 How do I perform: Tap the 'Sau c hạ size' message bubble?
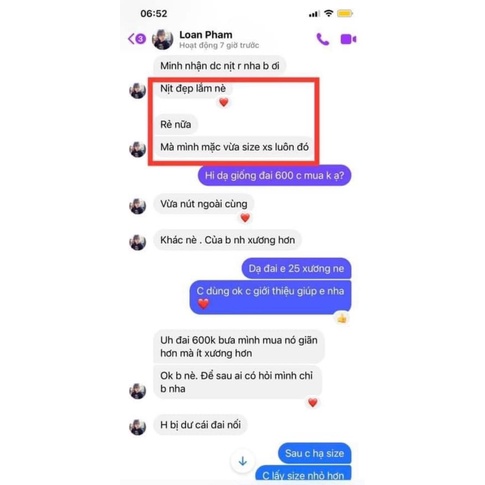[314, 453]
